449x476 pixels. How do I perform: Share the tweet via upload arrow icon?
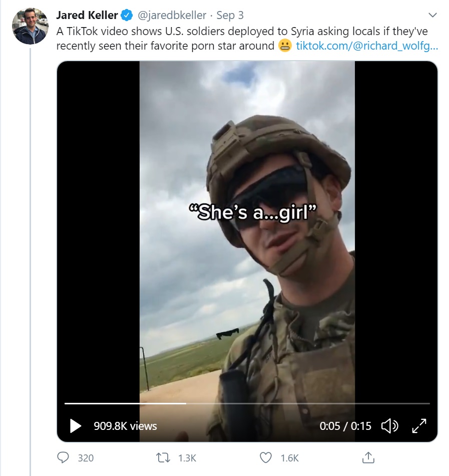coord(368,457)
